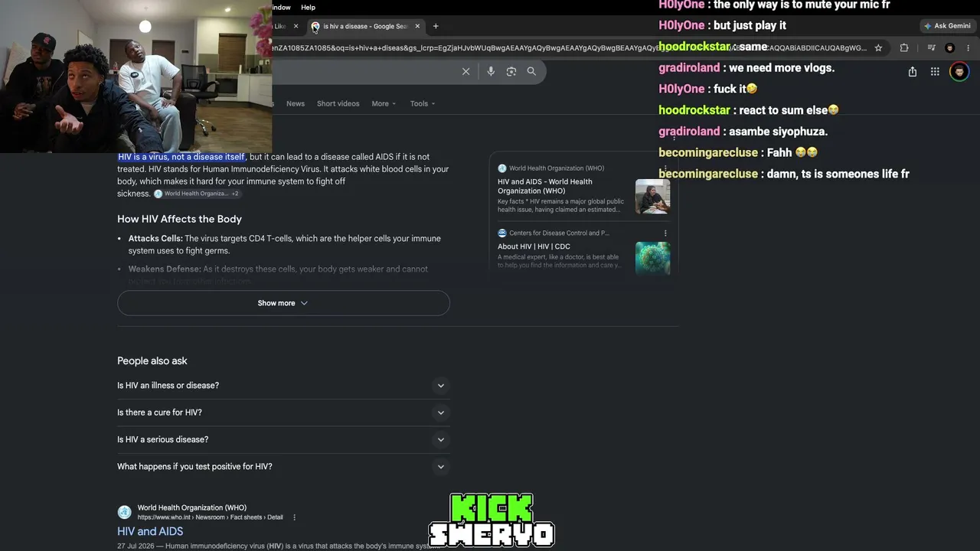
Task: Open the 'HIV and AIDS' WHO result link
Action: pyautogui.click(x=150, y=531)
